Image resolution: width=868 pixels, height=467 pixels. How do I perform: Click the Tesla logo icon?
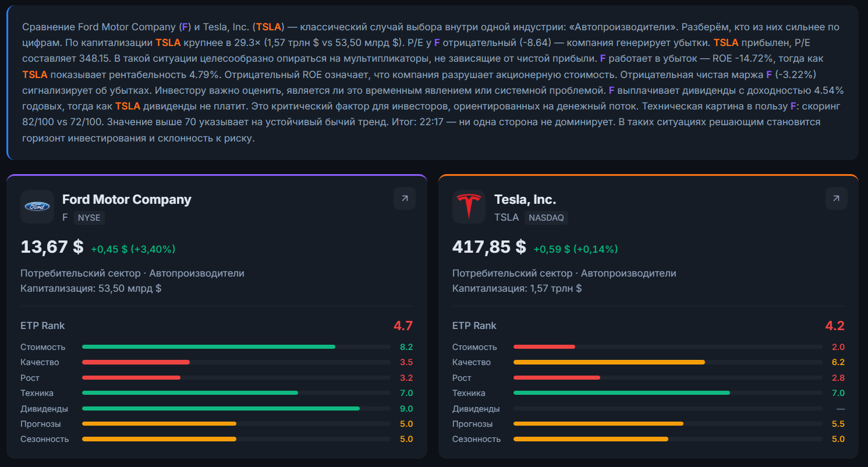tap(469, 207)
